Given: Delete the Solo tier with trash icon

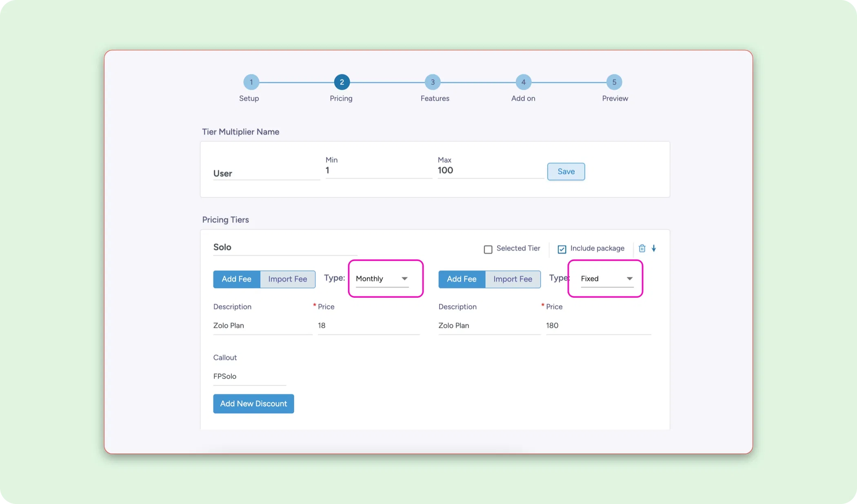Looking at the screenshot, I should [642, 248].
